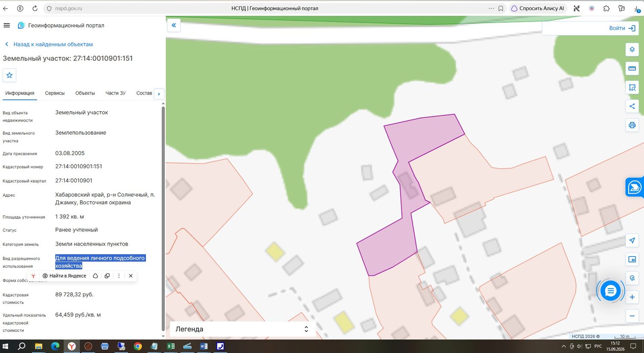Viewport: 644px width, 353px height.
Task: Click the nspd.gov.ru address field
Action: (69, 8)
